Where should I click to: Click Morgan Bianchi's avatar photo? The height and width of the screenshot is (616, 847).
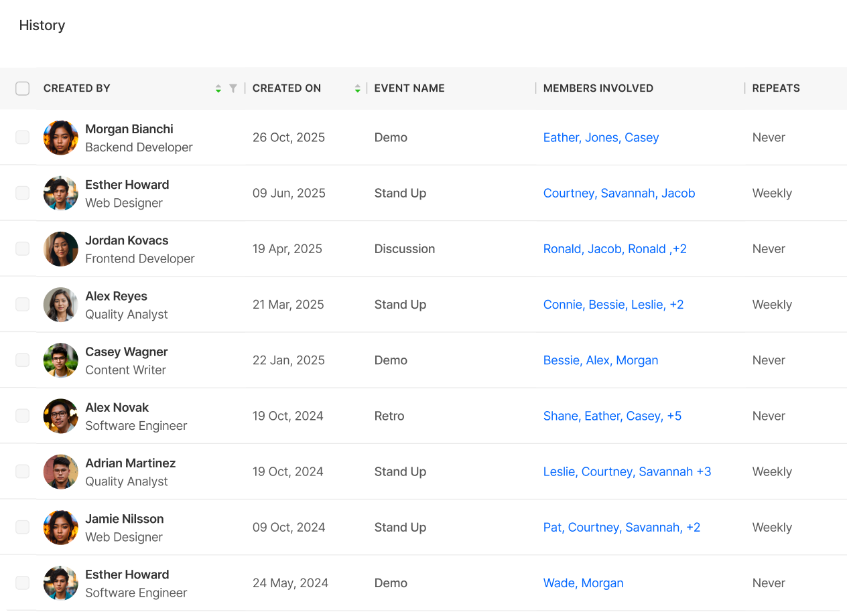click(61, 138)
